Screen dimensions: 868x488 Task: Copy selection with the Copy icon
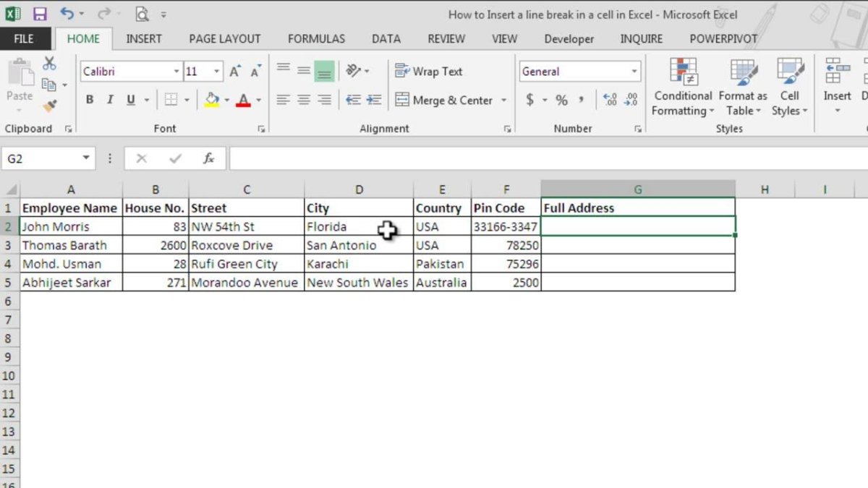click(x=49, y=85)
